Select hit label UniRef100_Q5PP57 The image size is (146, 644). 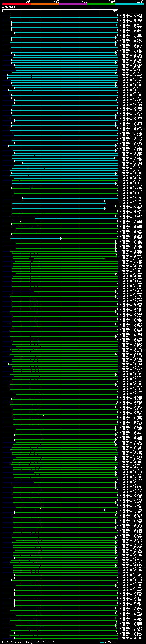click(x=131, y=178)
